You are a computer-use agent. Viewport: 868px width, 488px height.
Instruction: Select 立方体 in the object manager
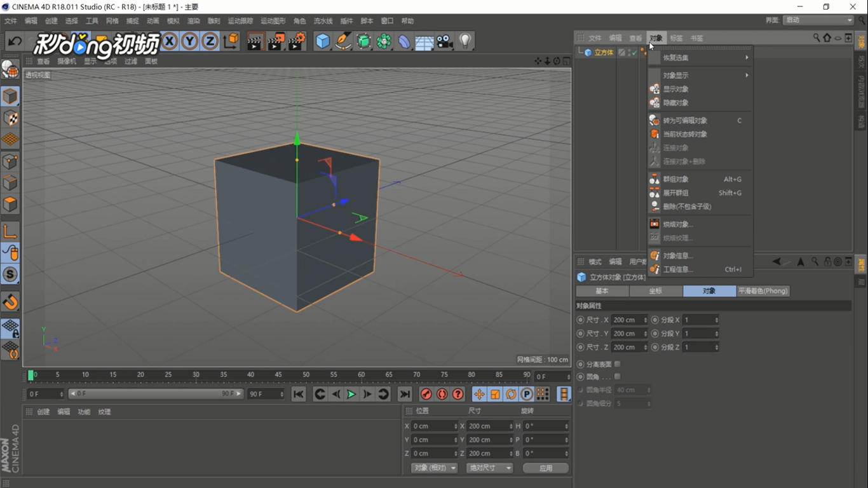pyautogui.click(x=604, y=53)
